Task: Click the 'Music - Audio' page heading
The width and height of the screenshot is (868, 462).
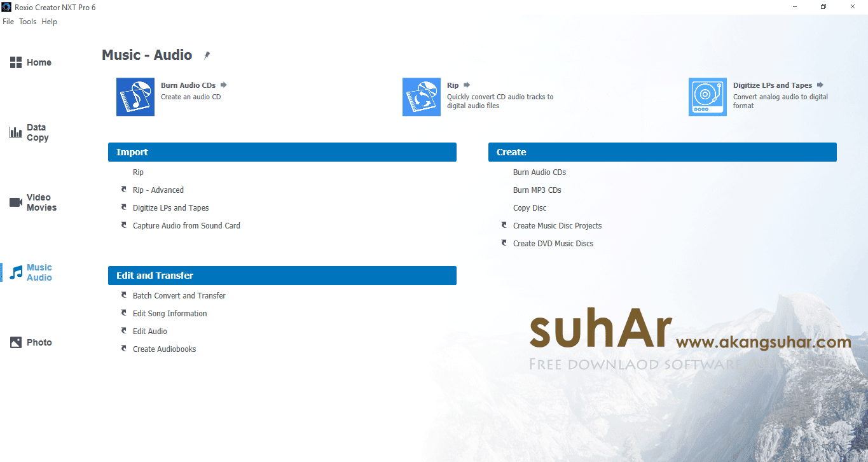Action: click(147, 55)
